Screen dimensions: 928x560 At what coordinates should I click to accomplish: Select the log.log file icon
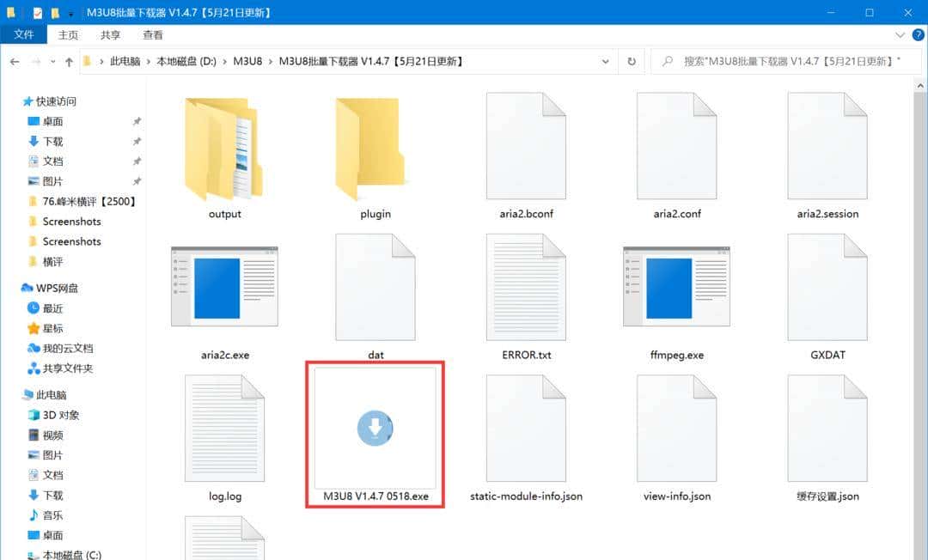tap(224, 429)
